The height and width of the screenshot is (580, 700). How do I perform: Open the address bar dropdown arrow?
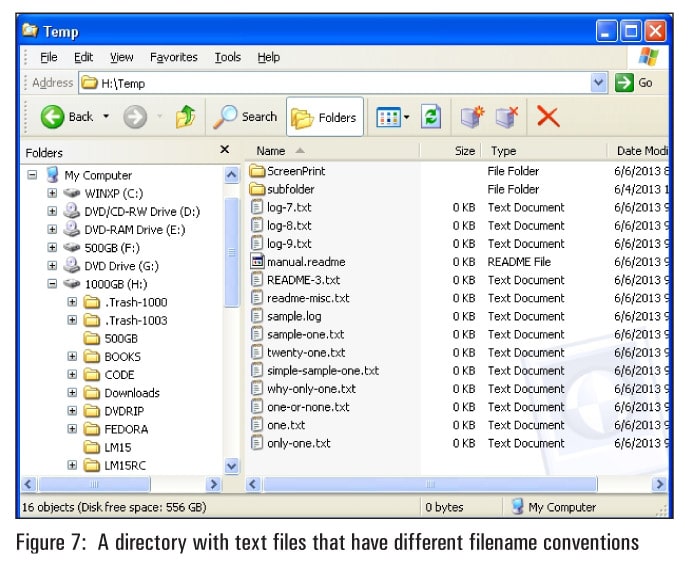pos(599,83)
